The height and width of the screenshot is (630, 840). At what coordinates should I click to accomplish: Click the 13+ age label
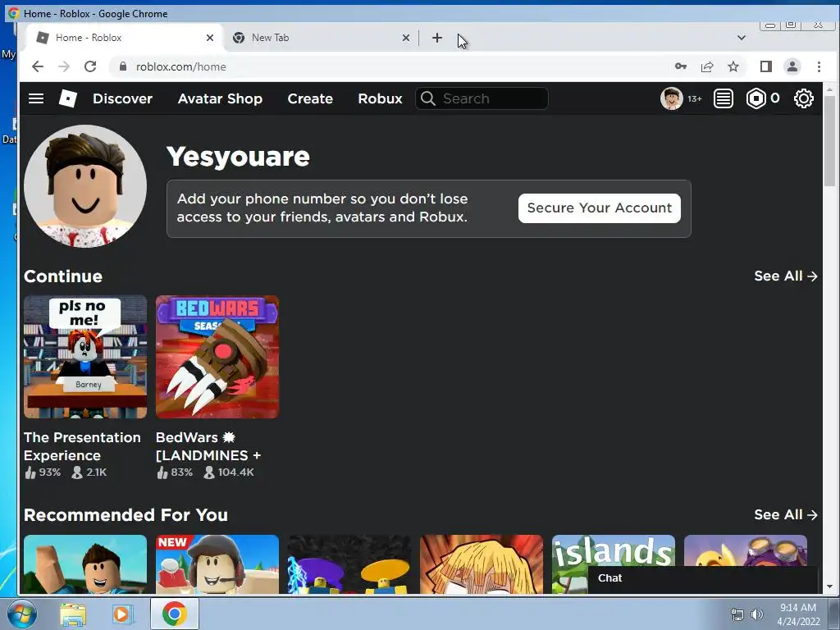coord(695,99)
